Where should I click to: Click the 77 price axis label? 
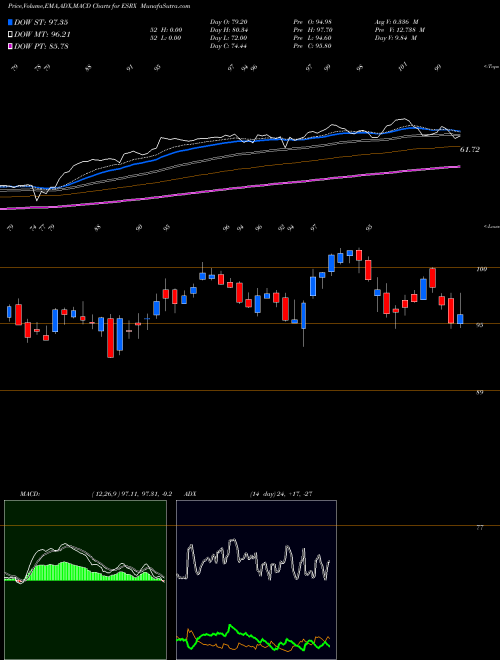[x=480, y=527]
